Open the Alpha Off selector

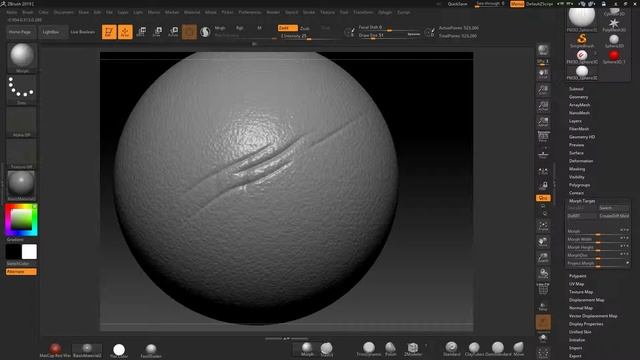22,122
